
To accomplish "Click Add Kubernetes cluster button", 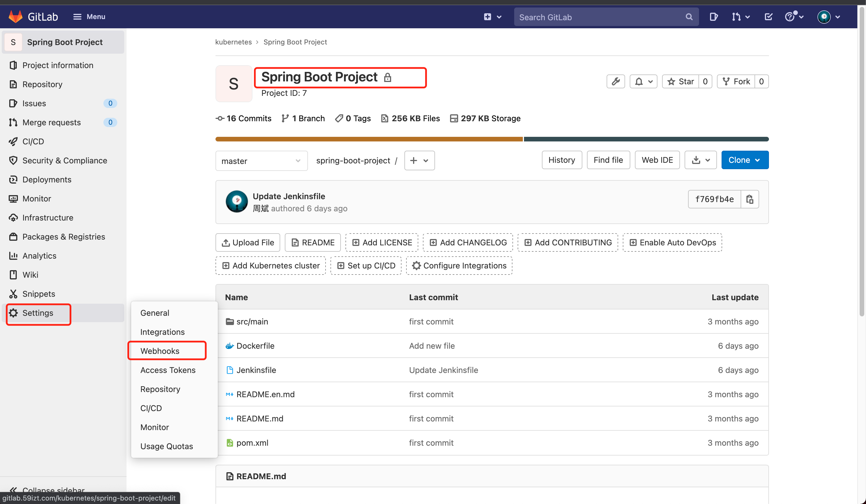I will tap(270, 265).
